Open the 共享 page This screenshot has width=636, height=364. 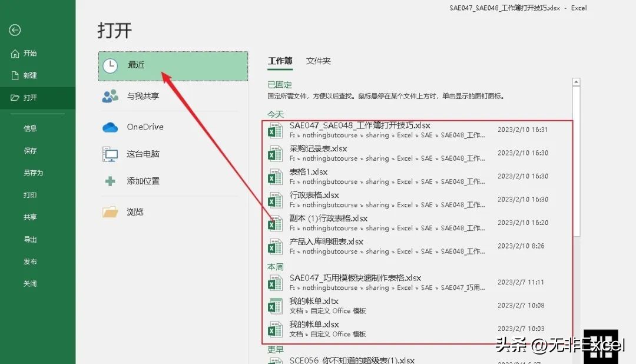click(30, 217)
